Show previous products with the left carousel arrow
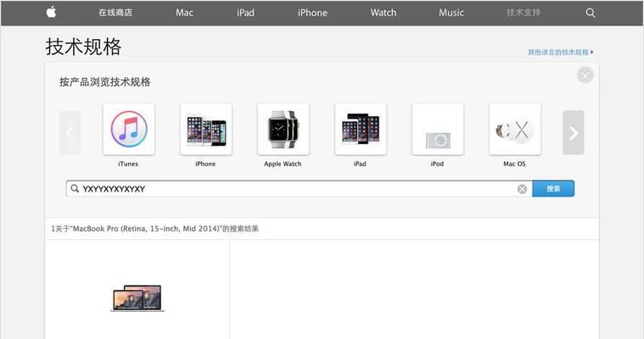 point(70,132)
